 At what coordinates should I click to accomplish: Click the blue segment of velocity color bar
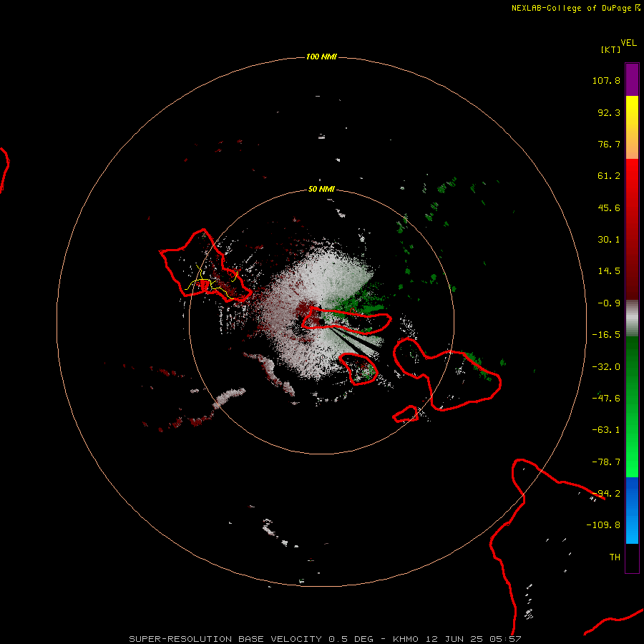click(632, 510)
